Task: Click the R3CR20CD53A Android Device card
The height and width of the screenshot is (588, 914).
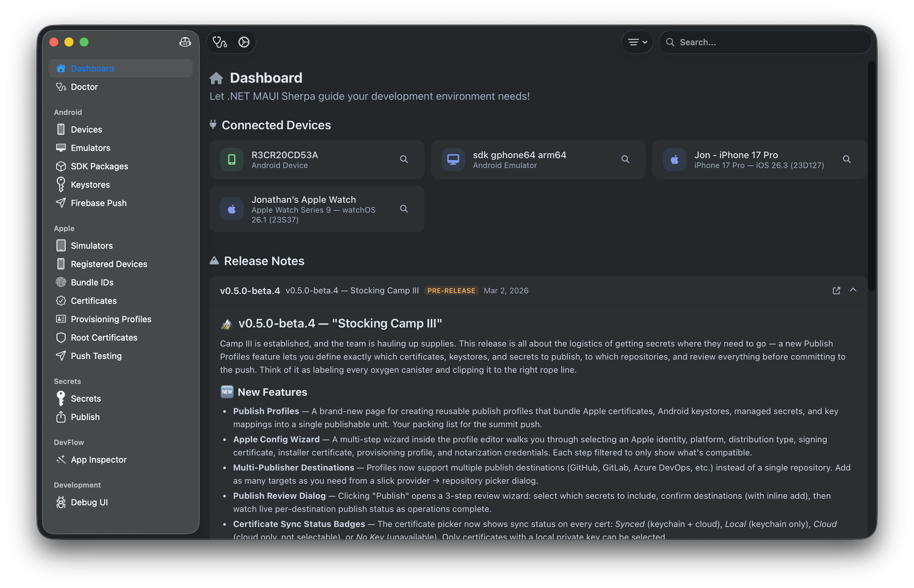Action: 306,159
